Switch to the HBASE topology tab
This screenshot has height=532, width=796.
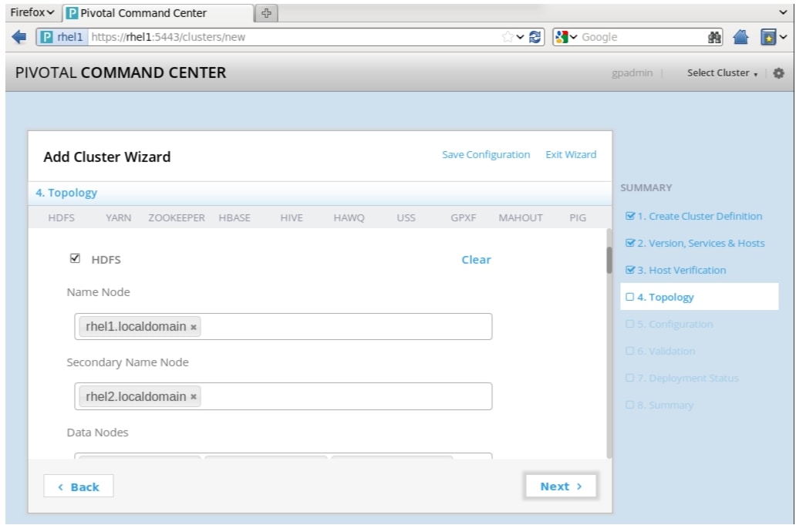click(234, 217)
